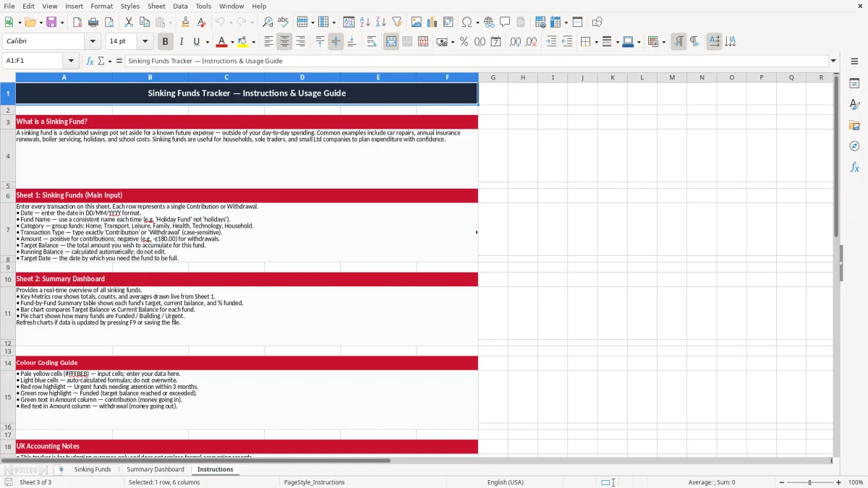Screen dimensions: 868x488
Task: Insert a pivot table
Action: (x=448, y=22)
